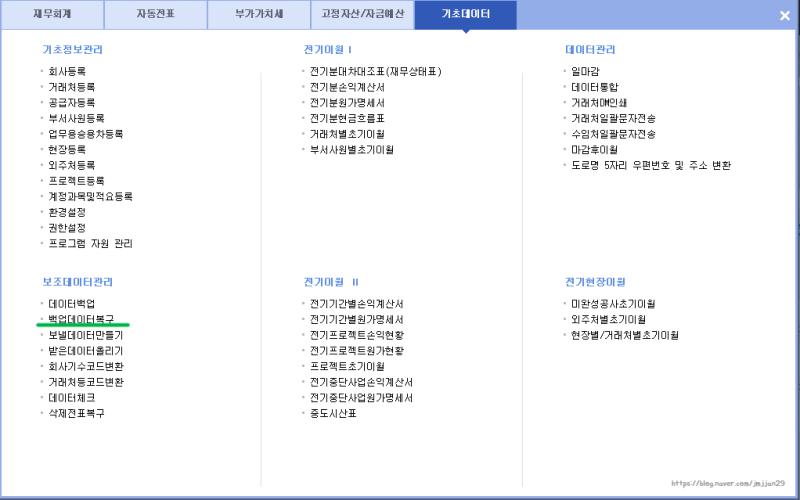The width and height of the screenshot is (800, 500).
Task: Open 업무용승용차등록
Action: pyautogui.click(x=86, y=134)
